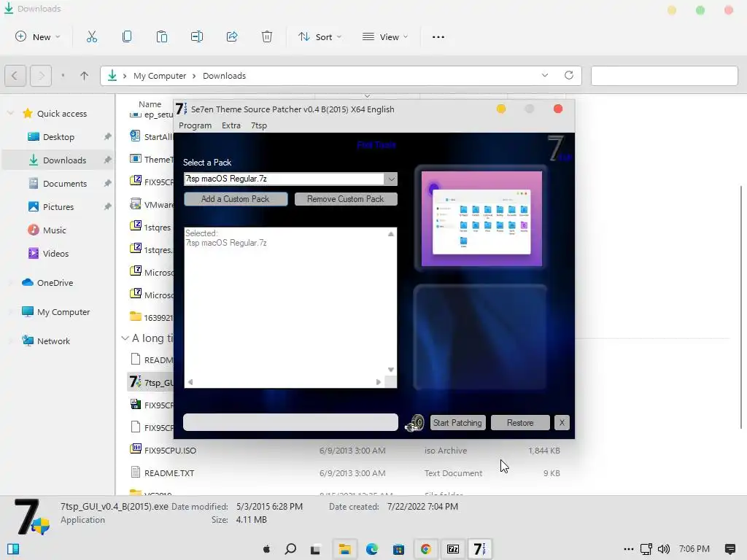747x560 pixels.
Task: Go back with the Explorer back arrow
Action: (x=15, y=76)
